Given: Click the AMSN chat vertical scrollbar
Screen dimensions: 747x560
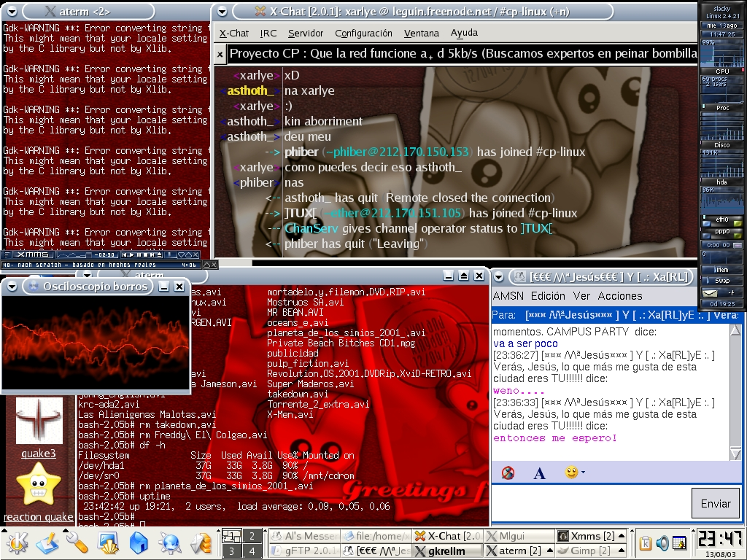Looking at the screenshot, I should (735, 392).
